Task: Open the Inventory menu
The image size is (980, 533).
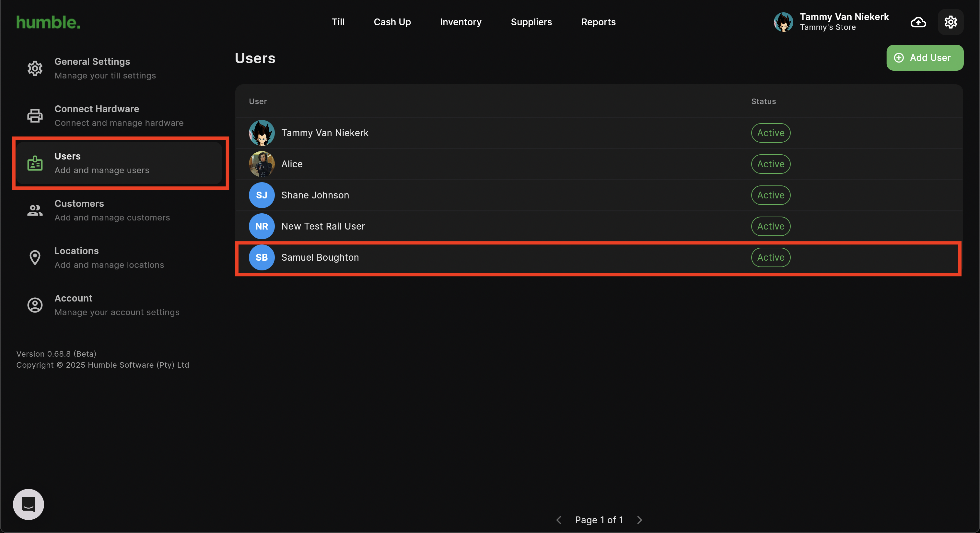Action: point(461,22)
